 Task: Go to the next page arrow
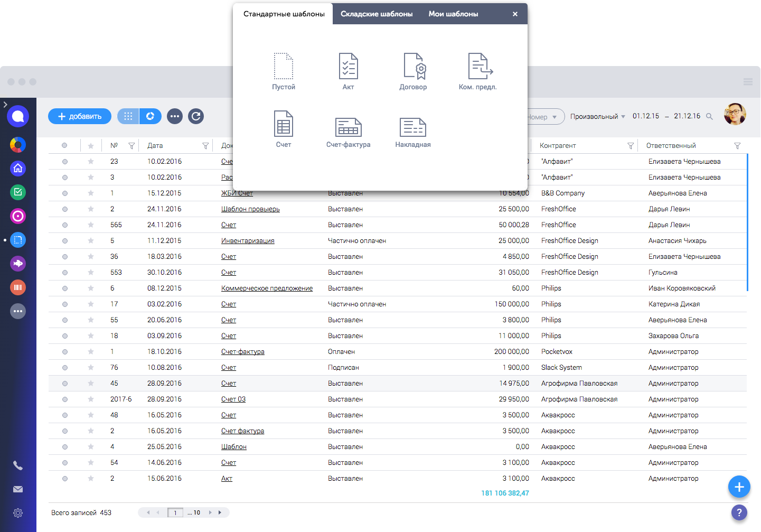pos(210,512)
